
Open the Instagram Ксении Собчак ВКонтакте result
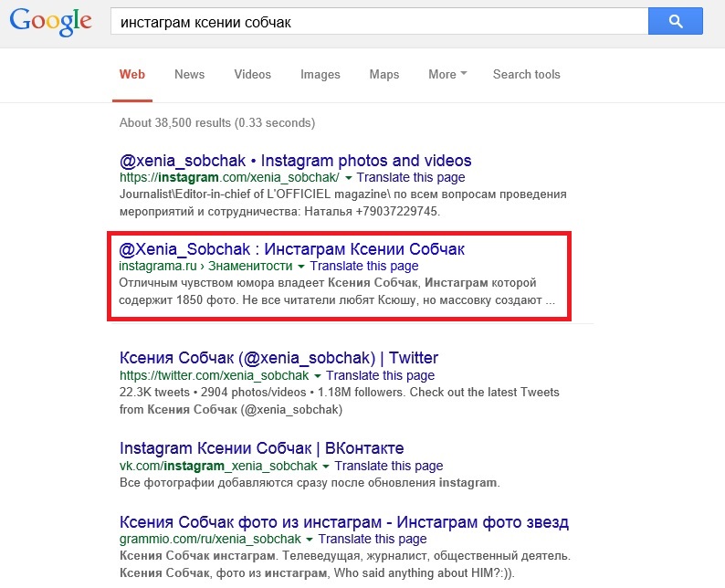(262, 448)
